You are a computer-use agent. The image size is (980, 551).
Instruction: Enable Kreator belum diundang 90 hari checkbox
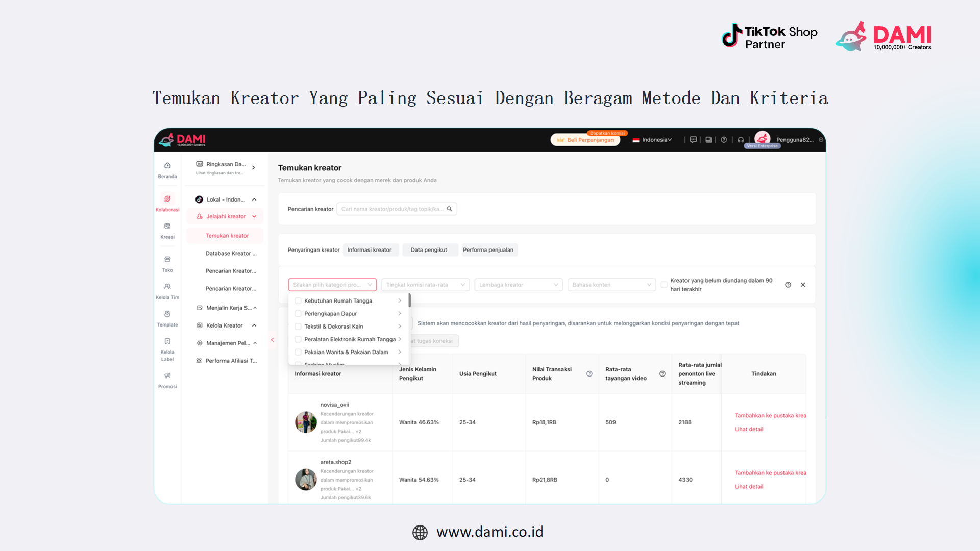pyautogui.click(x=664, y=285)
